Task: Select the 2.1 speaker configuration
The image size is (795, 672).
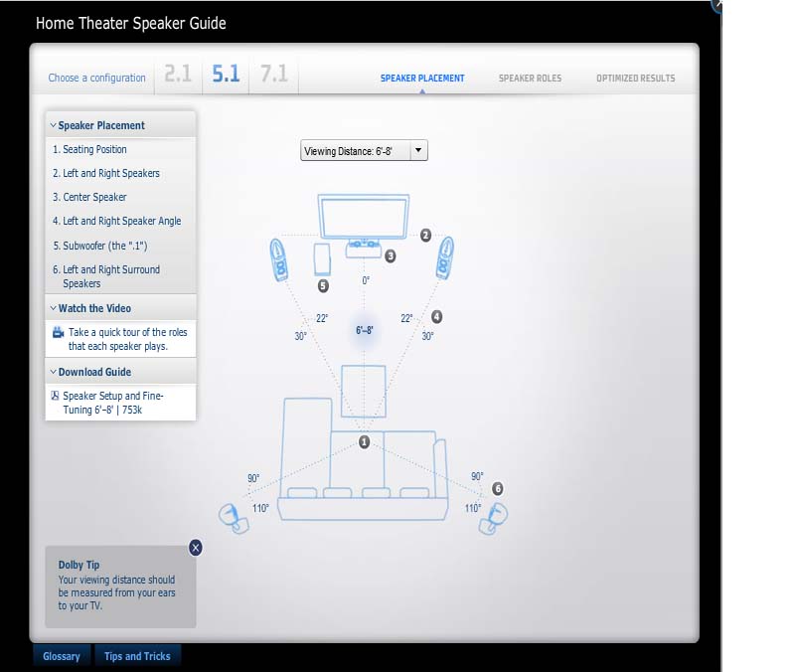Action: (x=178, y=74)
